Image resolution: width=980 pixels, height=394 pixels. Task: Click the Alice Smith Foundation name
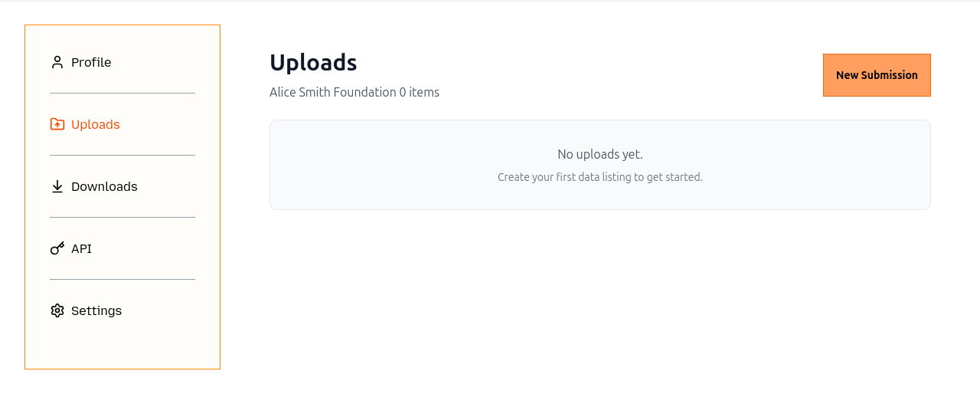[x=333, y=92]
